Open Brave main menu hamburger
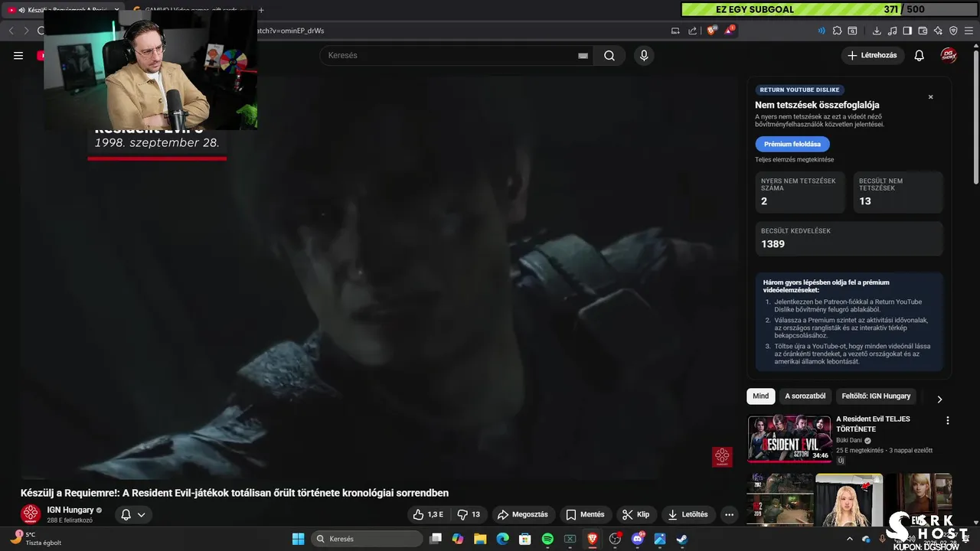This screenshot has width=980, height=551. [969, 31]
